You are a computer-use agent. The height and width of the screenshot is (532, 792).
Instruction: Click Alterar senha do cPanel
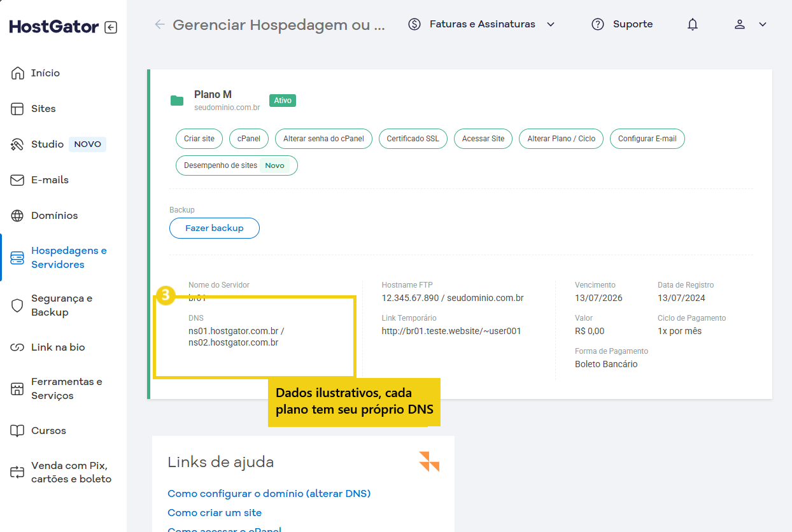pos(323,139)
